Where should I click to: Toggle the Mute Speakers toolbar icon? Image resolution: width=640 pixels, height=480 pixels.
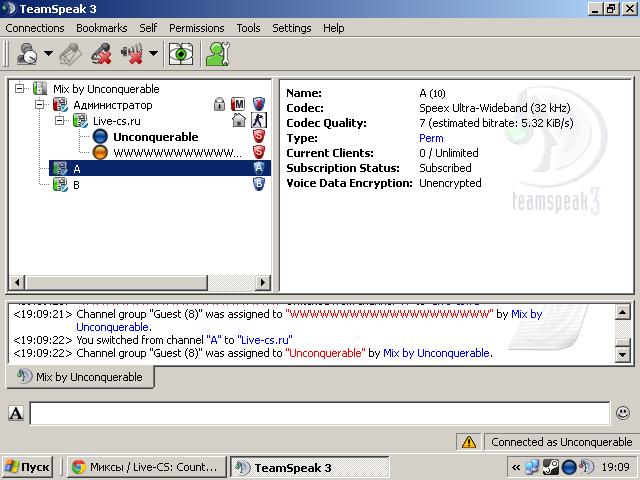click(x=131, y=53)
